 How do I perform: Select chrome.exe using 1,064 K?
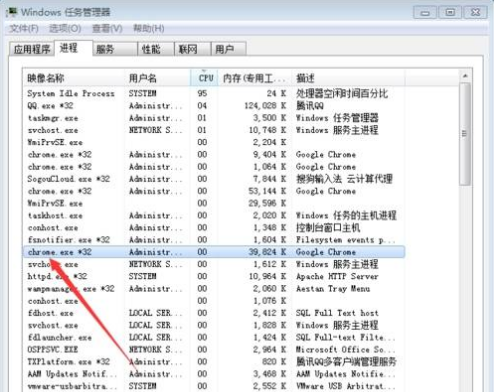pyautogui.click(x=214, y=167)
